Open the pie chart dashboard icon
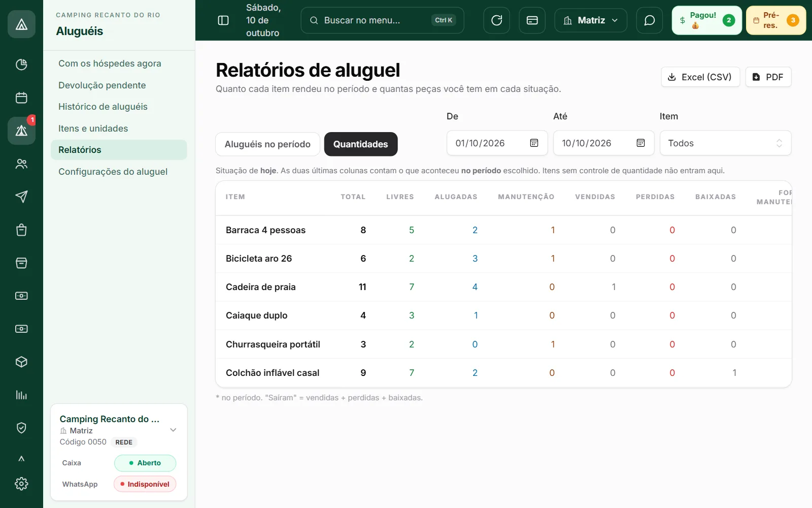812x508 pixels. tap(21, 65)
